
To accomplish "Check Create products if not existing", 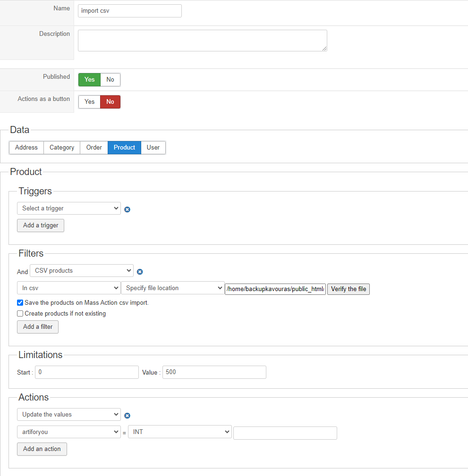I will click(x=20, y=314).
